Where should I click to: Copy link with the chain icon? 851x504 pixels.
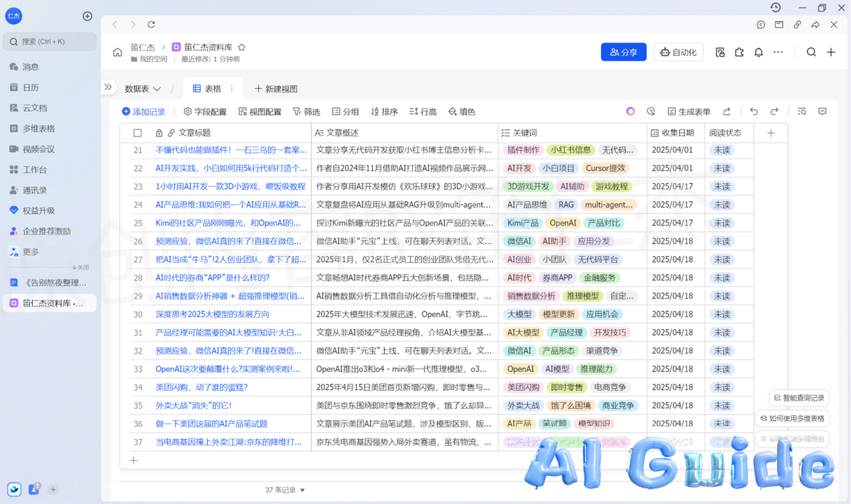(797, 25)
